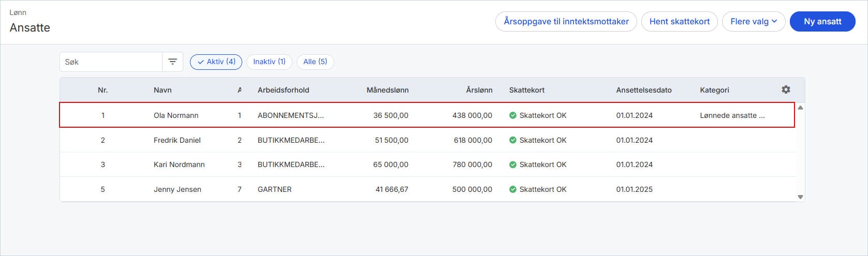Open employee Ola Normann

pos(176,115)
